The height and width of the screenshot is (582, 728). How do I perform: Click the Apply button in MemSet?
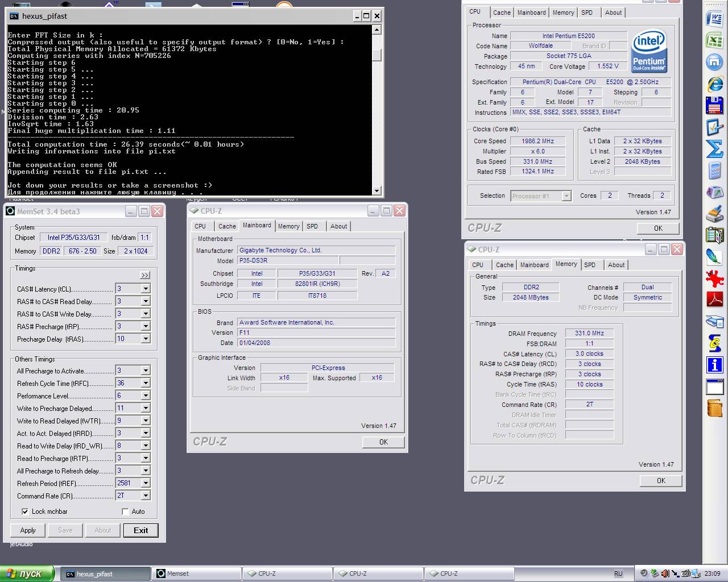28,530
